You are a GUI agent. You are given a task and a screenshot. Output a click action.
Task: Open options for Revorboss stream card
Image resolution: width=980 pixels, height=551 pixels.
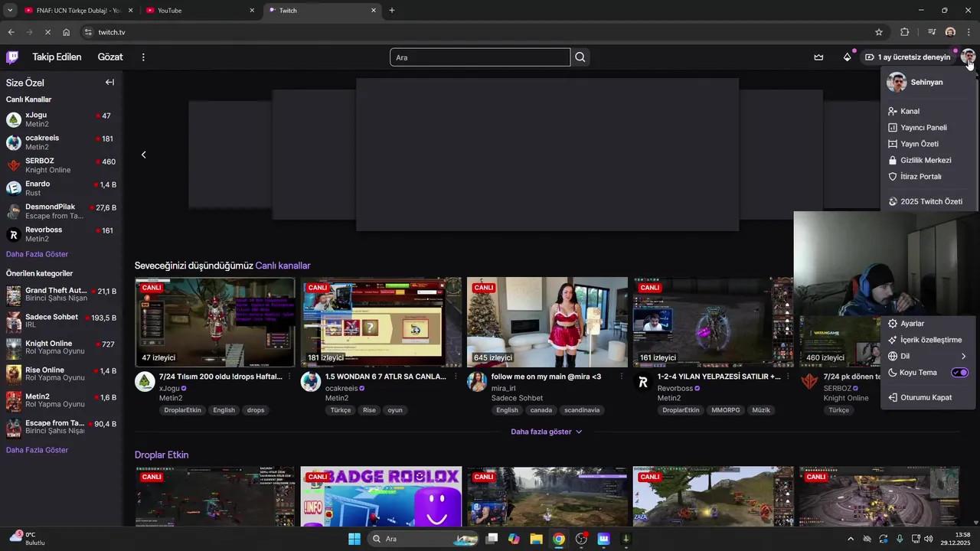point(788,377)
